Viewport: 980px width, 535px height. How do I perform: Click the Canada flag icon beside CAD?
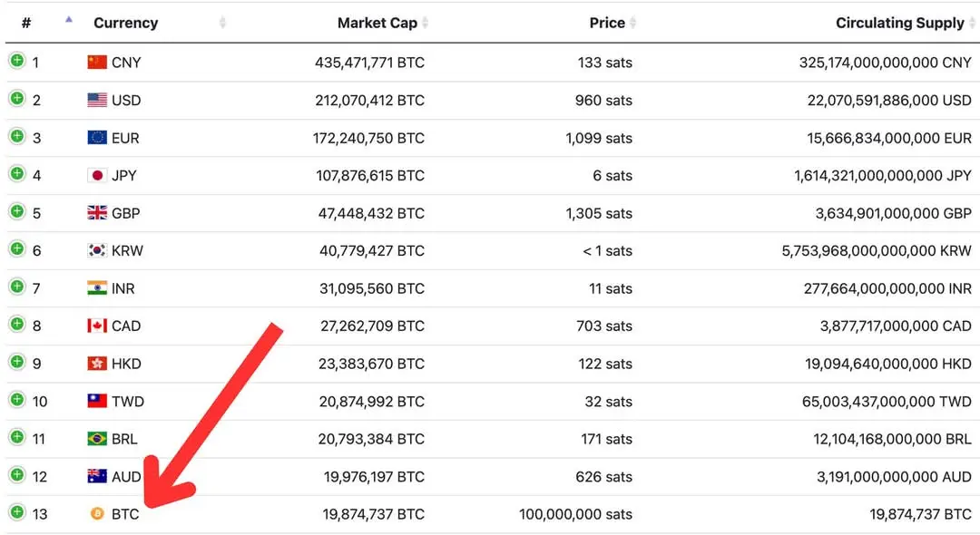(x=97, y=326)
